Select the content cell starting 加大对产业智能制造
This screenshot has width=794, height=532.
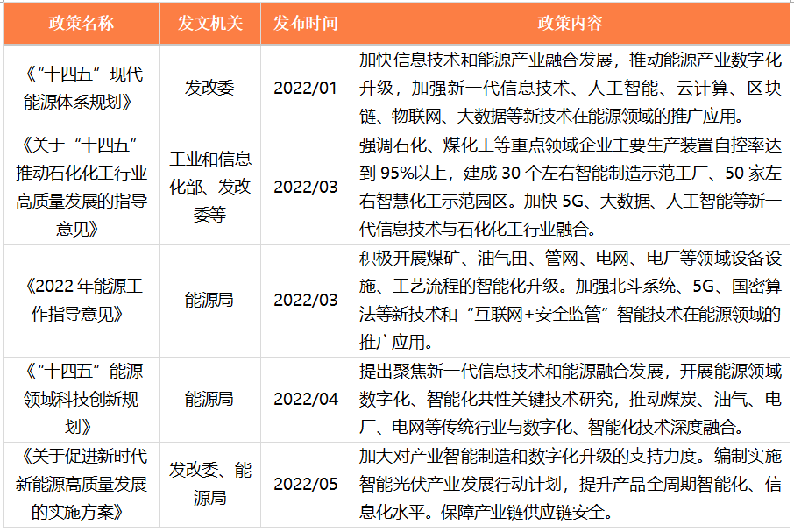coord(571,485)
